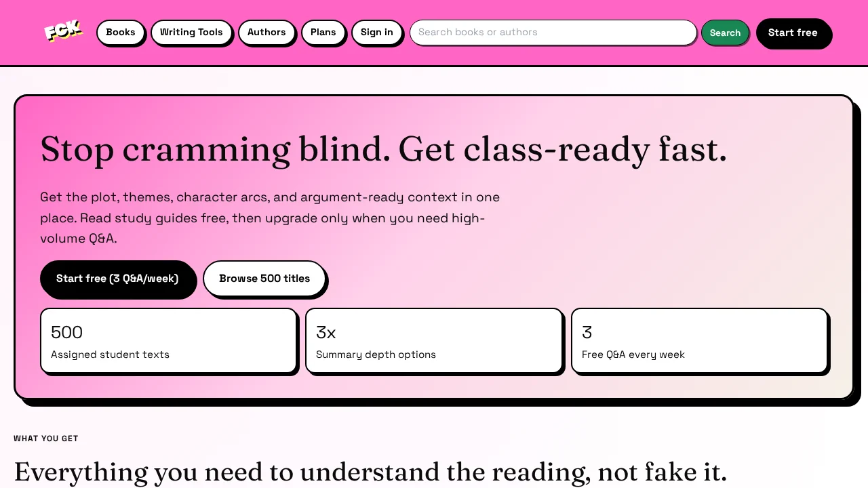This screenshot has width=868, height=488.
Task: Focus the search books or authors field
Action: (x=553, y=32)
